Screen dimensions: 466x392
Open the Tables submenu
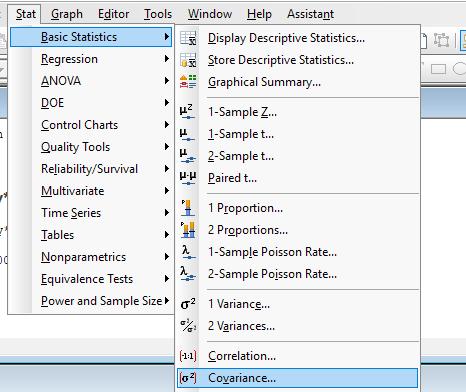pyautogui.click(x=91, y=235)
